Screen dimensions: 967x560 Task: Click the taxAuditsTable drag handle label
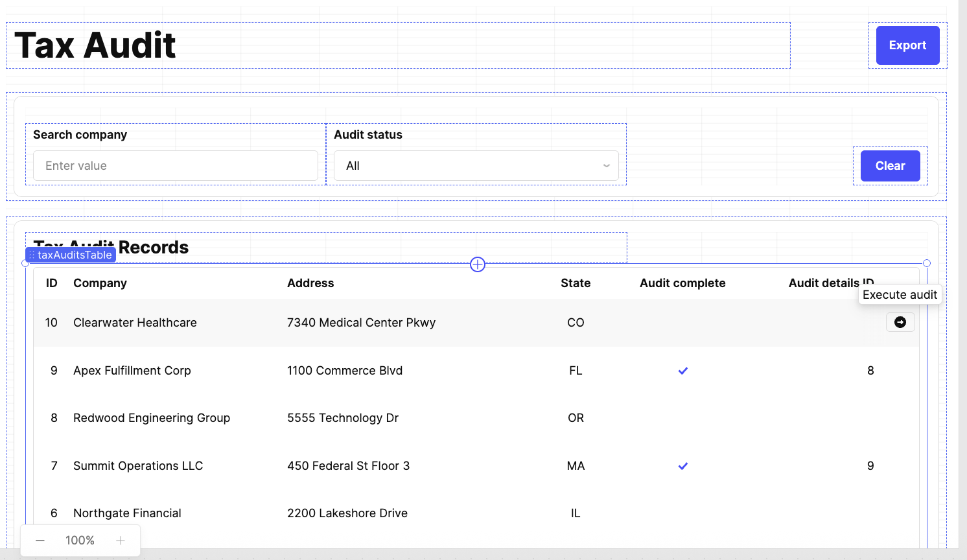(71, 255)
